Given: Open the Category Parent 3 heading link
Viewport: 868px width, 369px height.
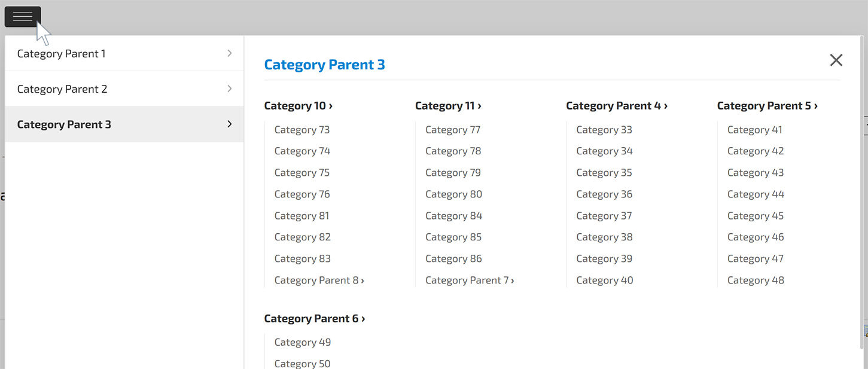Looking at the screenshot, I should tap(324, 65).
